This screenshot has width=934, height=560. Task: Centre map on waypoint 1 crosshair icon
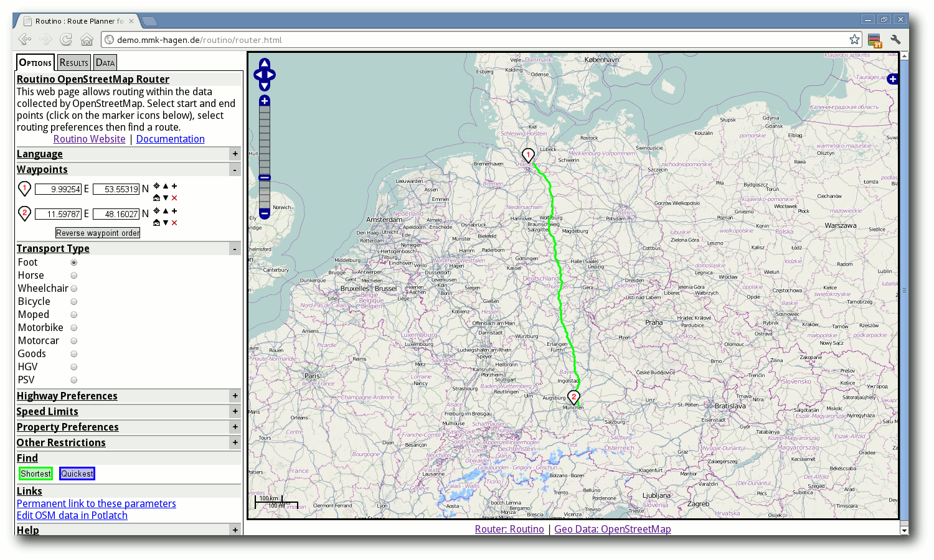pyautogui.click(x=156, y=185)
